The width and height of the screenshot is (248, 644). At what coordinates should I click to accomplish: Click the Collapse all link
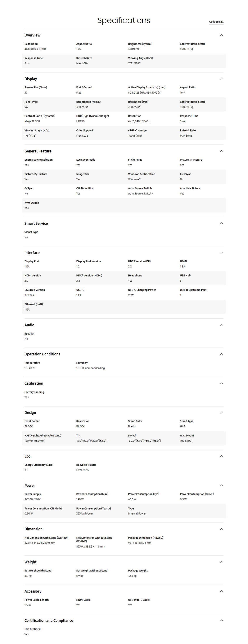216,22
